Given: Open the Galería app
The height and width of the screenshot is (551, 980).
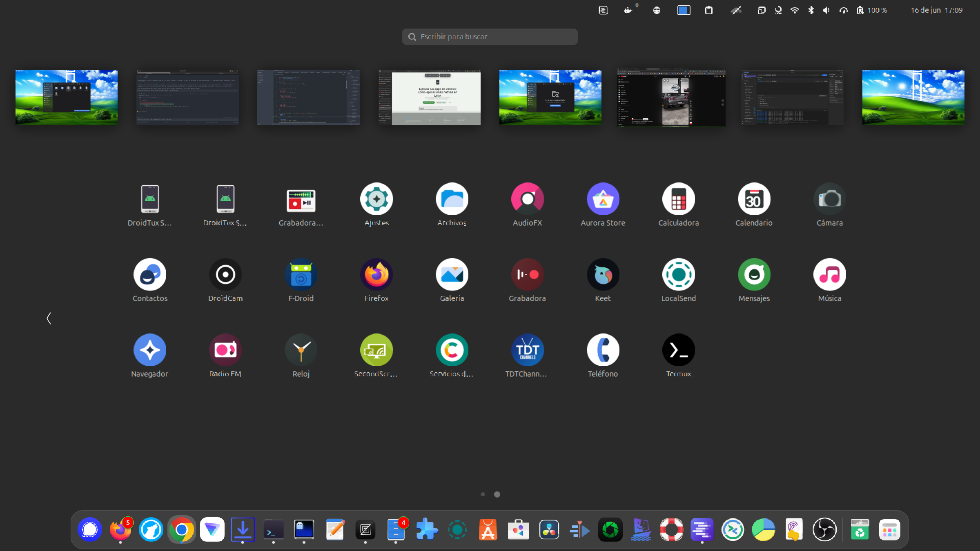Looking at the screenshot, I should click(x=452, y=275).
